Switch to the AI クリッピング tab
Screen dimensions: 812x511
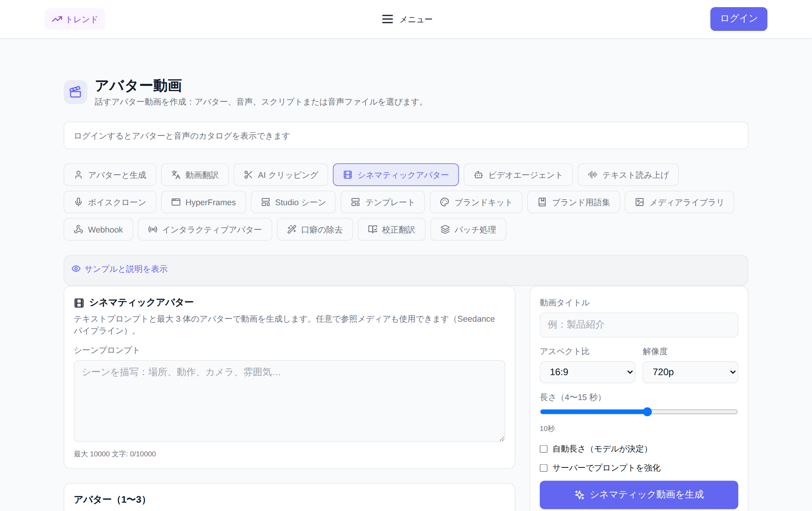[x=281, y=175]
